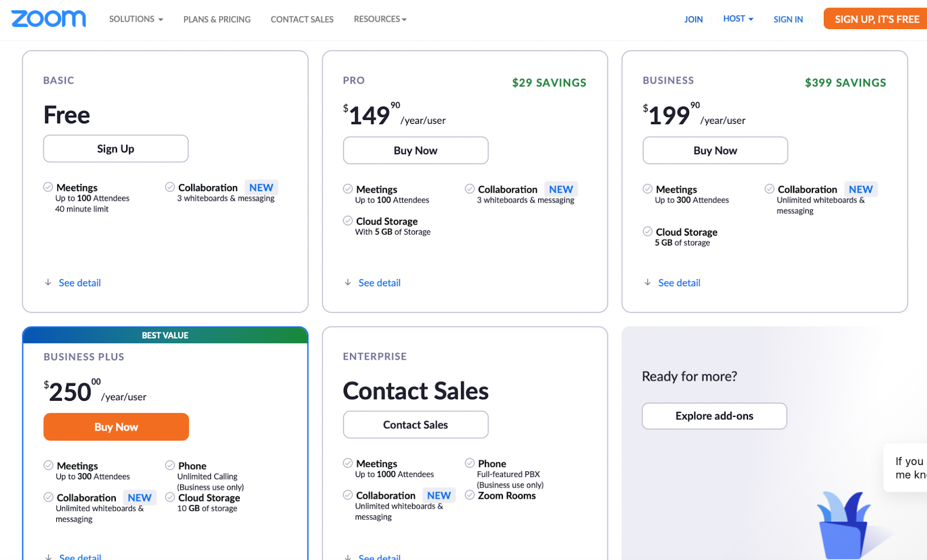Click the Zoom Rooms feature text
The image size is (927, 560).
point(507,496)
